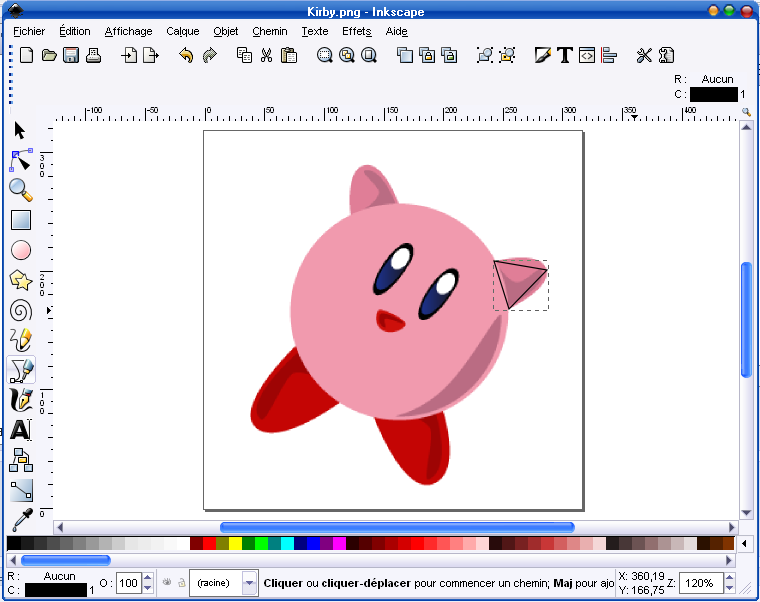Open Align and Distribute dialog icon

609,55
